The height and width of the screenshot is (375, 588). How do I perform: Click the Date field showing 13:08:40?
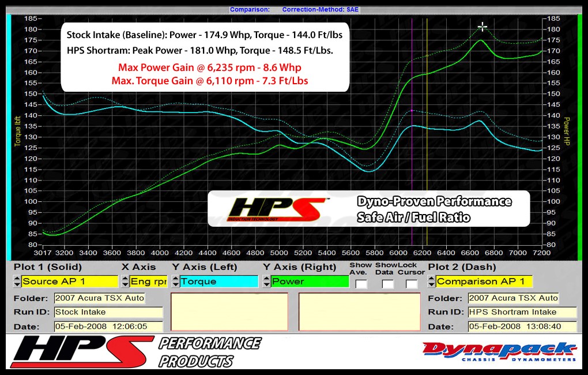pos(522,327)
